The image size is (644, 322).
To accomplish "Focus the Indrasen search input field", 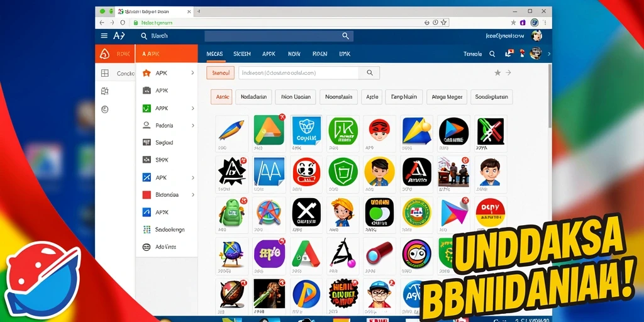I will 299,73.
